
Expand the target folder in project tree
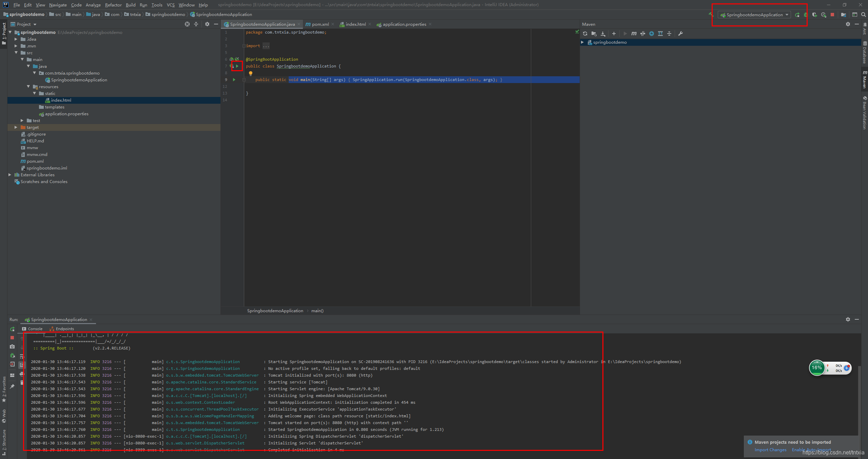16,127
